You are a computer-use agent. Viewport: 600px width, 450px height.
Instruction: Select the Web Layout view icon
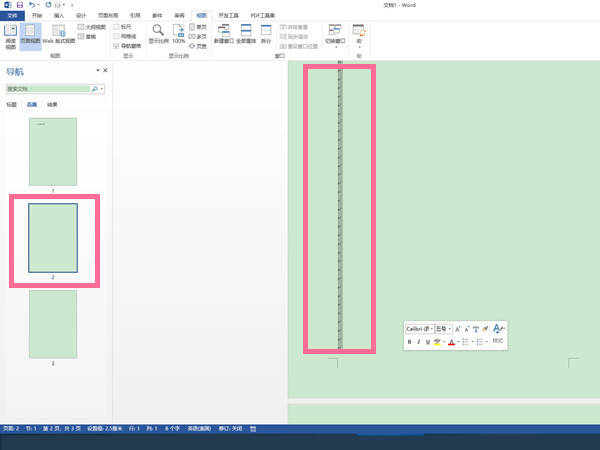click(59, 34)
